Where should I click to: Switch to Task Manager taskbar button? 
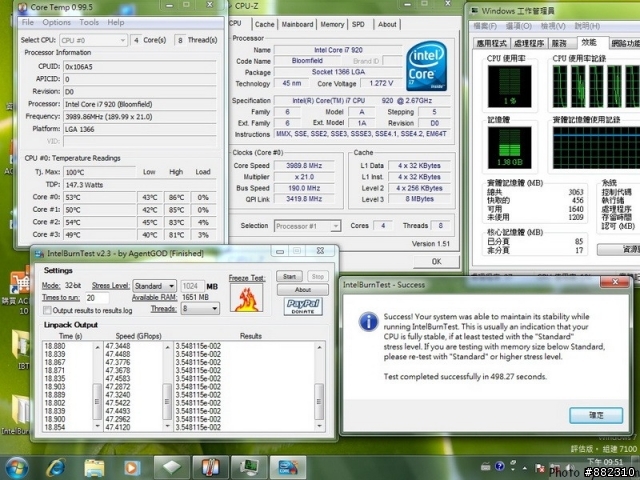pyautogui.click(x=249, y=467)
